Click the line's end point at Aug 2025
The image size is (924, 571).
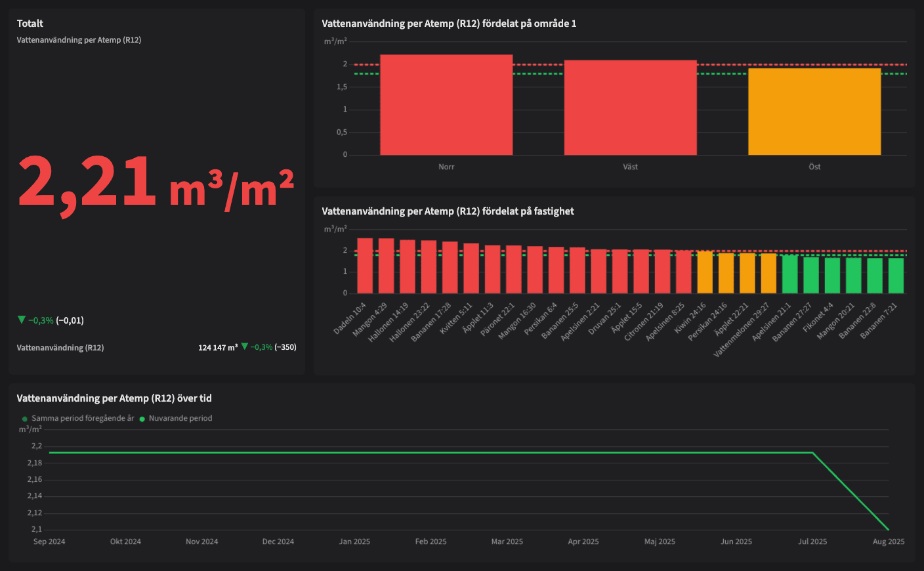[888, 529]
